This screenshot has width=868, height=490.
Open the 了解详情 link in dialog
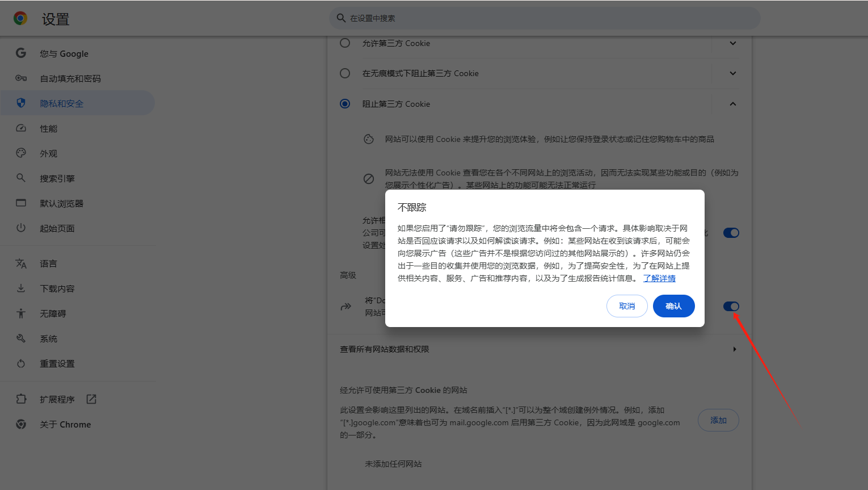pyautogui.click(x=659, y=278)
